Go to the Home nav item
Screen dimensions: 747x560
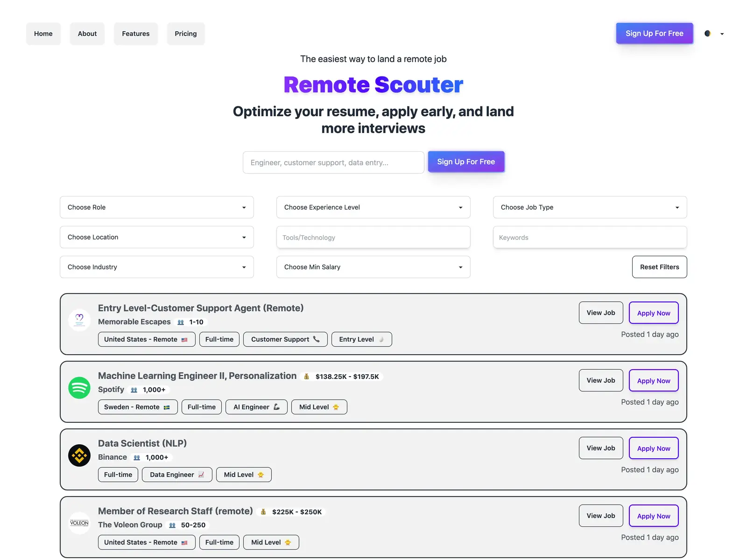[x=43, y=34]
